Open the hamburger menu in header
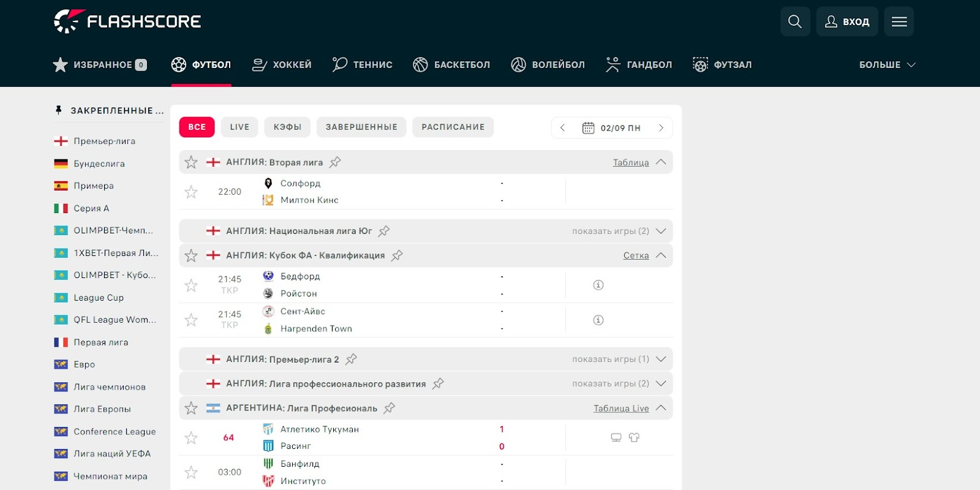 (x=899, y=21)
